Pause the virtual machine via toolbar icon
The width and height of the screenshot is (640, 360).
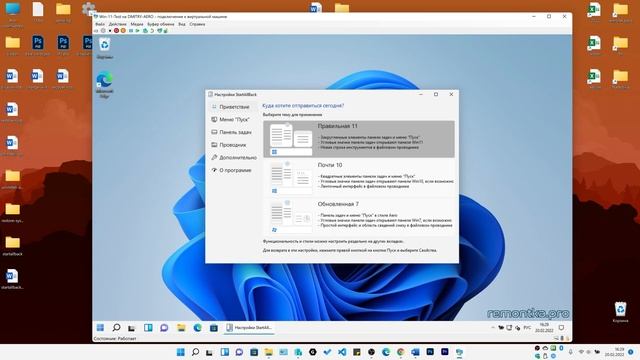[131, 31]
